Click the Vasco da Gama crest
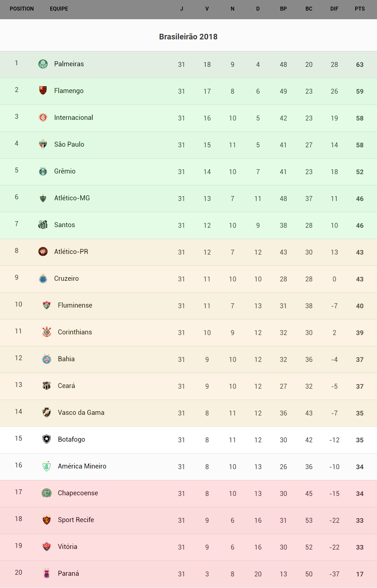377x588 pixels. point(47,413)
